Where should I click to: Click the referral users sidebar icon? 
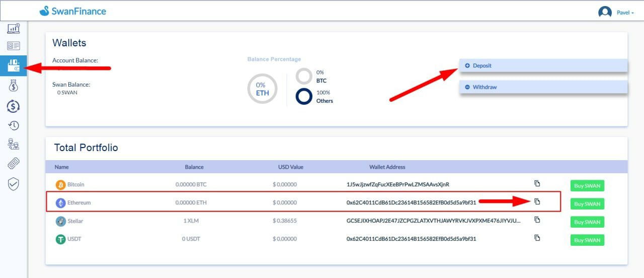(14, 145)
